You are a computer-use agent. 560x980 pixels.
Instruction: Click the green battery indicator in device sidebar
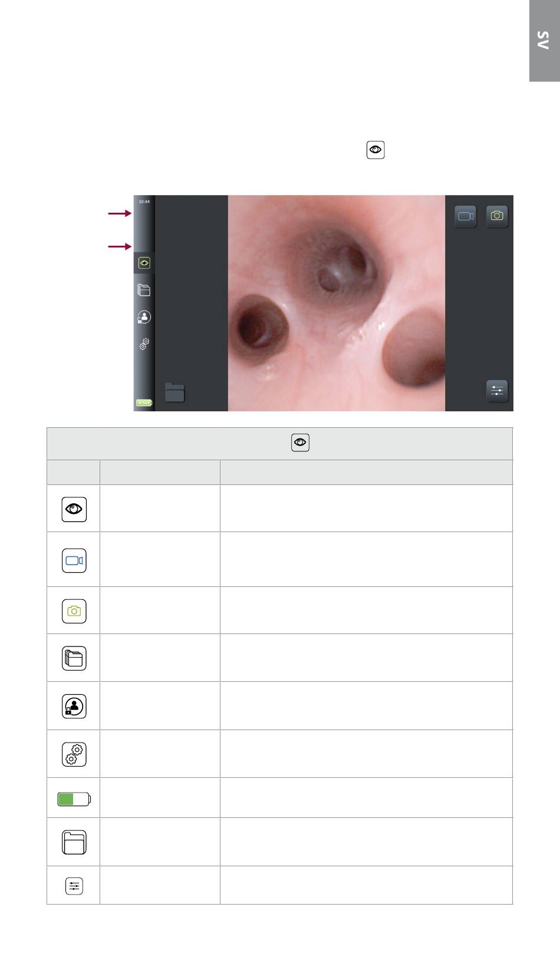click(144, 403)
